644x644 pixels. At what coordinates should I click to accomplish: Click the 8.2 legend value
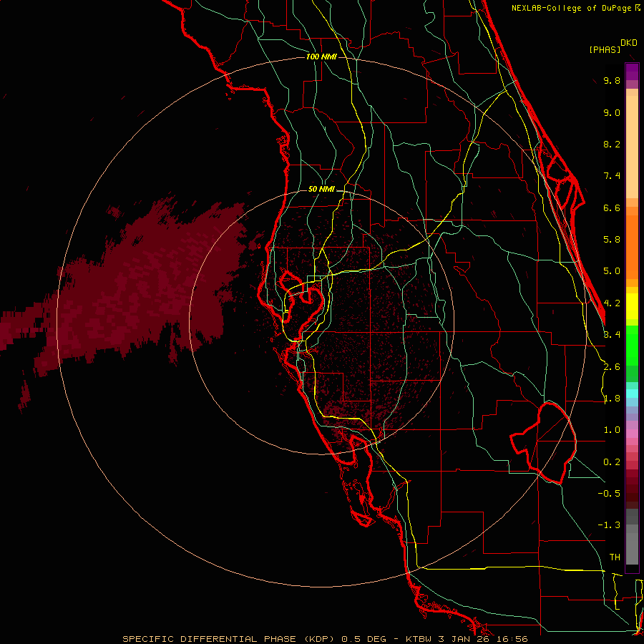612,144
